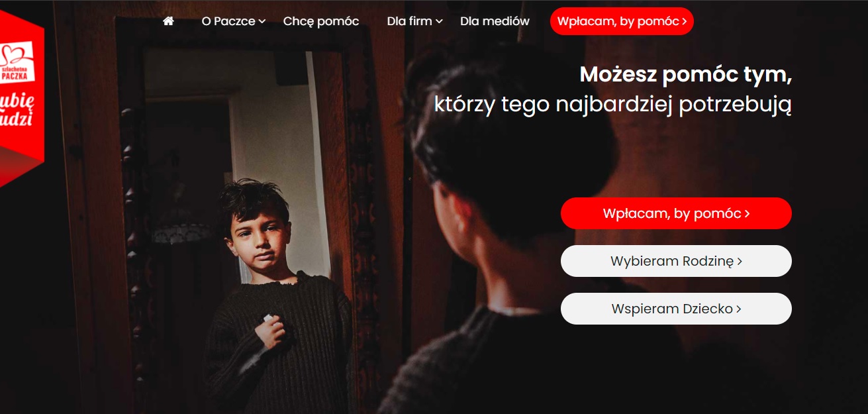This screenshot has height=414, width=868.
Task: Expand the chevron beside 'O Paczce'
Action: 262,22
